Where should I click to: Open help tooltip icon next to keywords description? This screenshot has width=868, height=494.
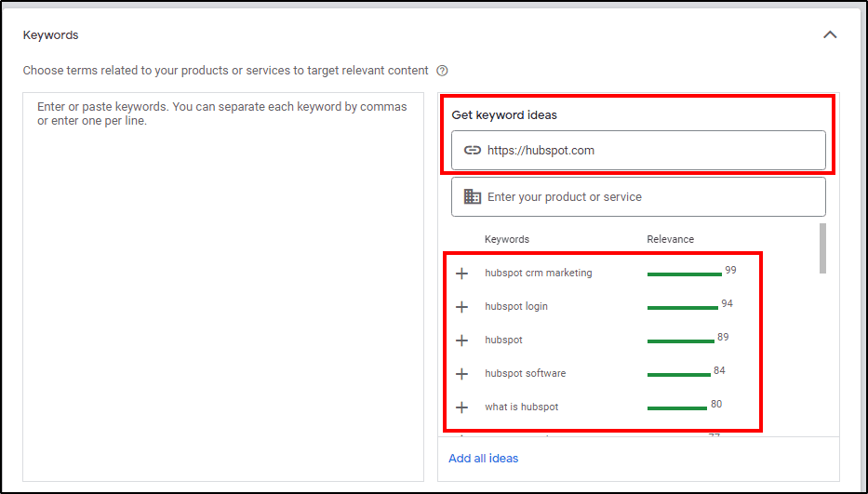click(442, 71)
